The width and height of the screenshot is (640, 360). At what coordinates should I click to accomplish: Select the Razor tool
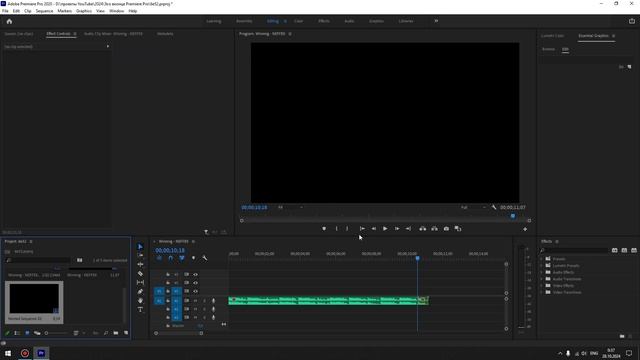140,273
